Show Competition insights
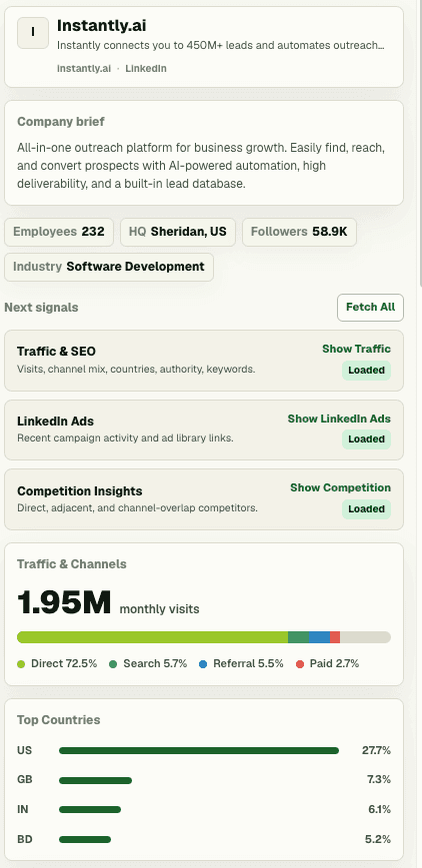Screen dimensions: 422x868 [x=340, y=487]
